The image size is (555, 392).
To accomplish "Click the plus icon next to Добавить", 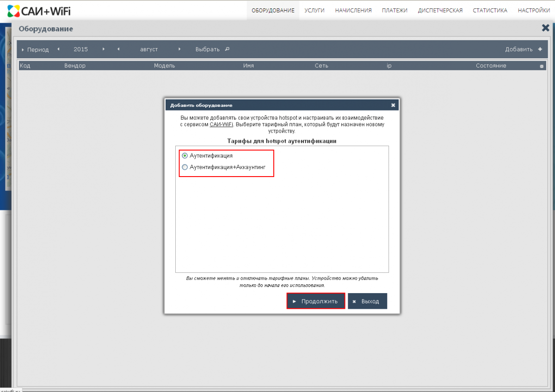I will pyautogui.click(x=540, y=49).
